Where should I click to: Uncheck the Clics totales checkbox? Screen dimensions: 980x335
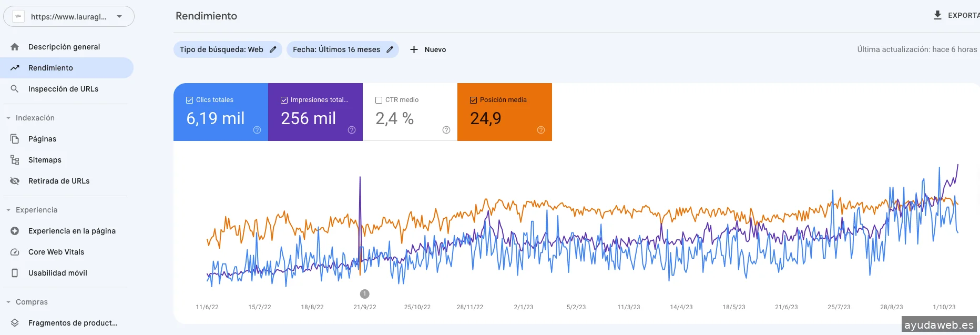click(x=190, y=100)
